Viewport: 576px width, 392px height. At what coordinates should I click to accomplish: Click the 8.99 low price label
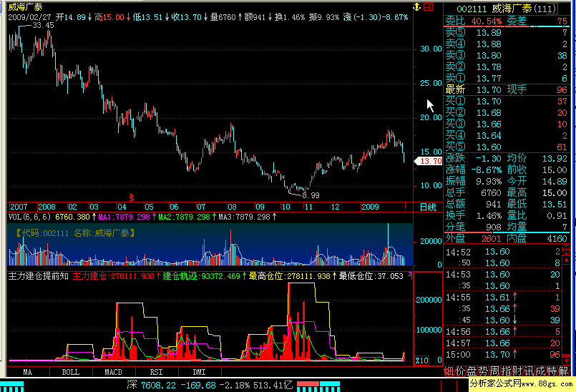tap(311, 195)
